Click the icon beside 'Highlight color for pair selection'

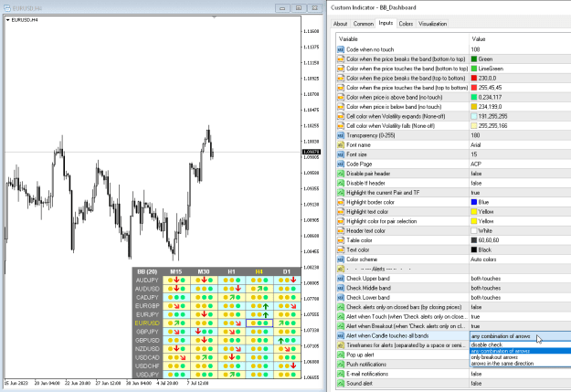[x=341, y=221]
